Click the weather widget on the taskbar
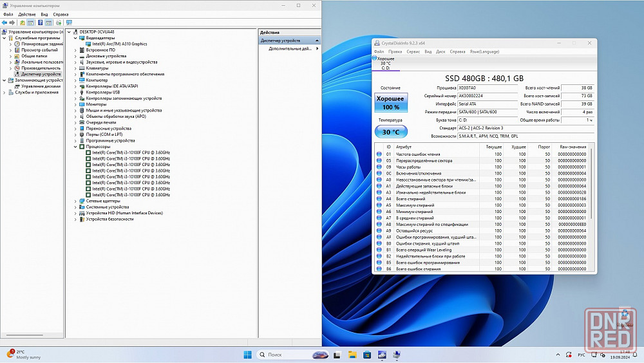This screenshot has height=363, width=644. point(24,355)
